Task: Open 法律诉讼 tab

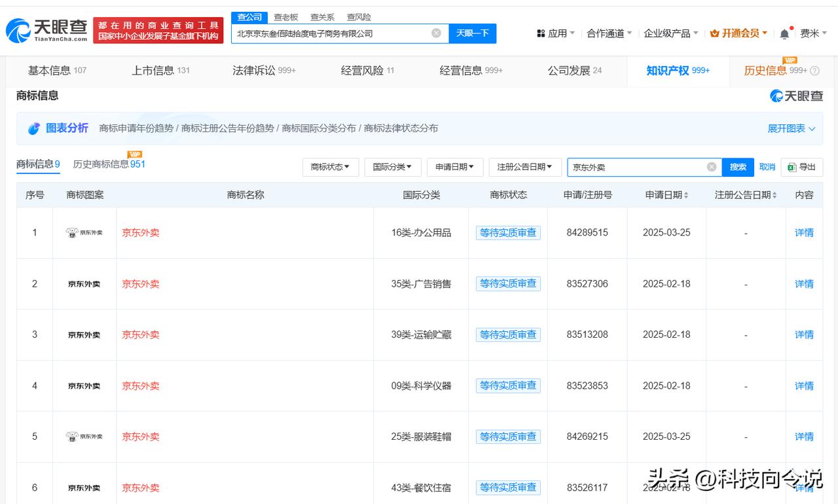Action: click(x=264, y=71)
